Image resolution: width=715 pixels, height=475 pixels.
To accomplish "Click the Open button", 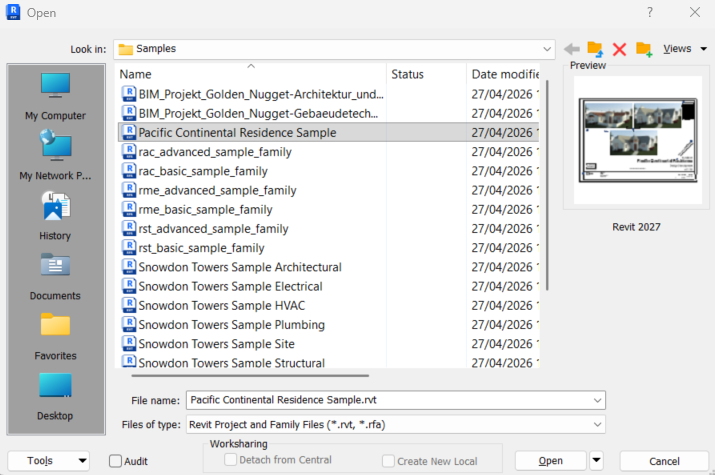I will [550, 461].
